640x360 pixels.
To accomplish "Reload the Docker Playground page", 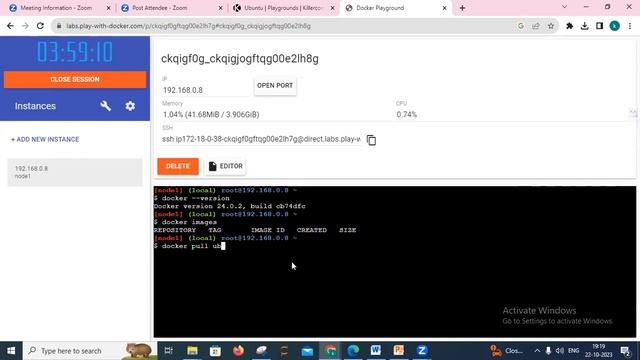I will coord(40,26).
